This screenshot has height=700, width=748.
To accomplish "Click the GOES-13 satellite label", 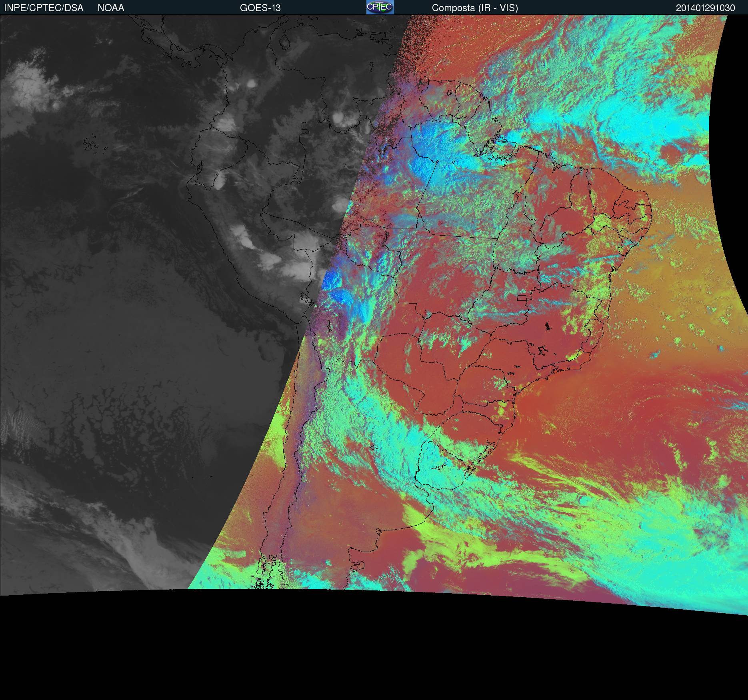I will [x=260, y=8].
